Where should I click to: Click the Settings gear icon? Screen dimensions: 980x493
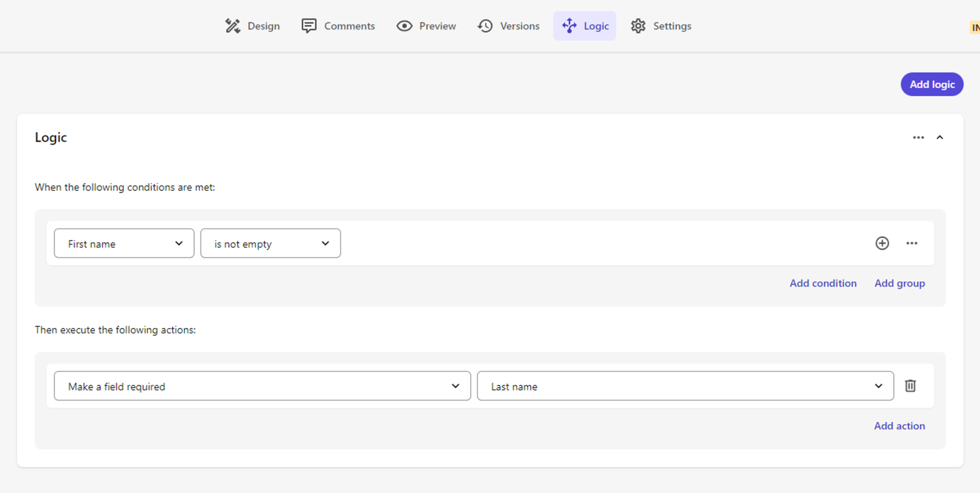pyautogui.click(x=638, y=26)
